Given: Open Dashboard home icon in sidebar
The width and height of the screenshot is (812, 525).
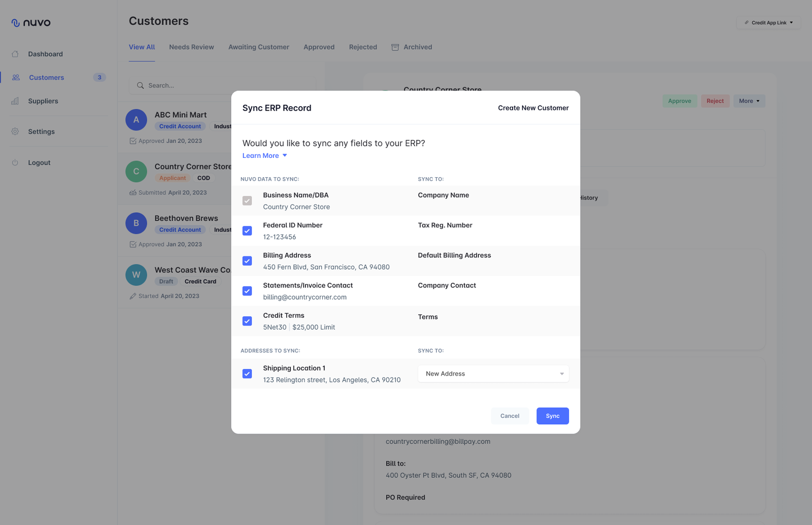Looking at the screenshot, I should [x=15, y=54].
